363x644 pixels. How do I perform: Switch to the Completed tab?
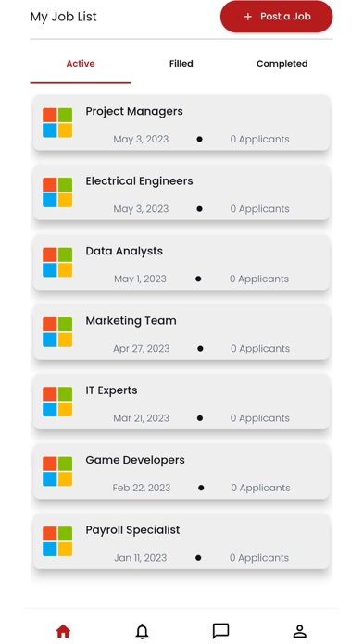(x=282, y=64)
